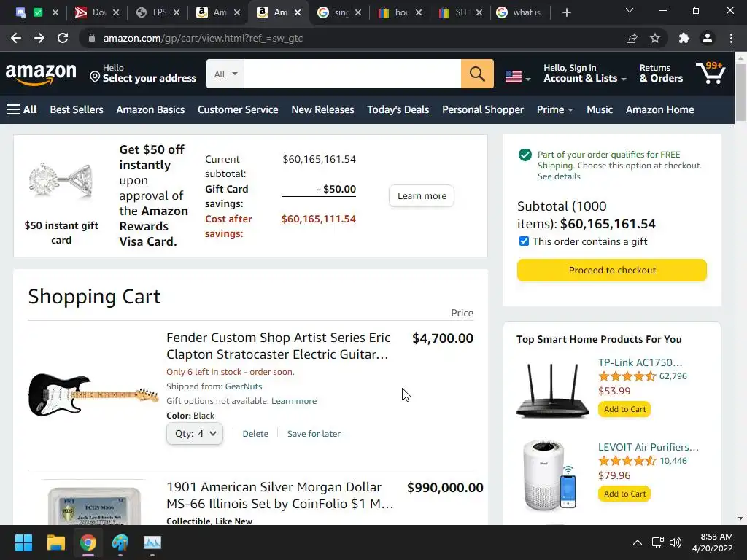Screen dimensions: 747x560
Task: Expand the Qty dropdown for the Fender guitar
Action: coord(195,433)
